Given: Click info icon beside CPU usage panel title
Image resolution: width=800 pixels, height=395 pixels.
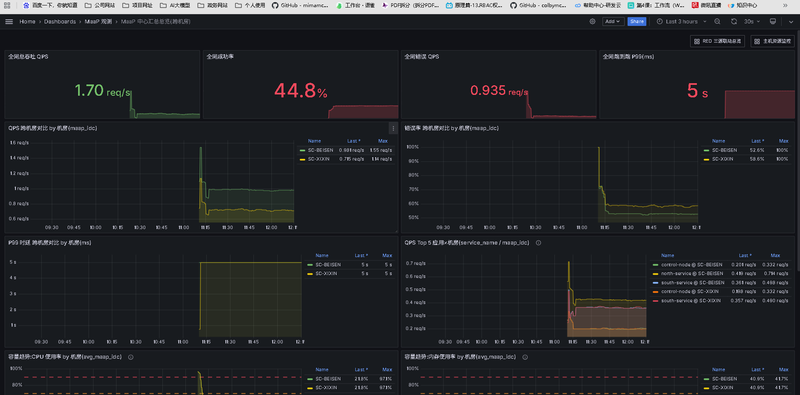Looking at the screenshot, I should point(131,357).
